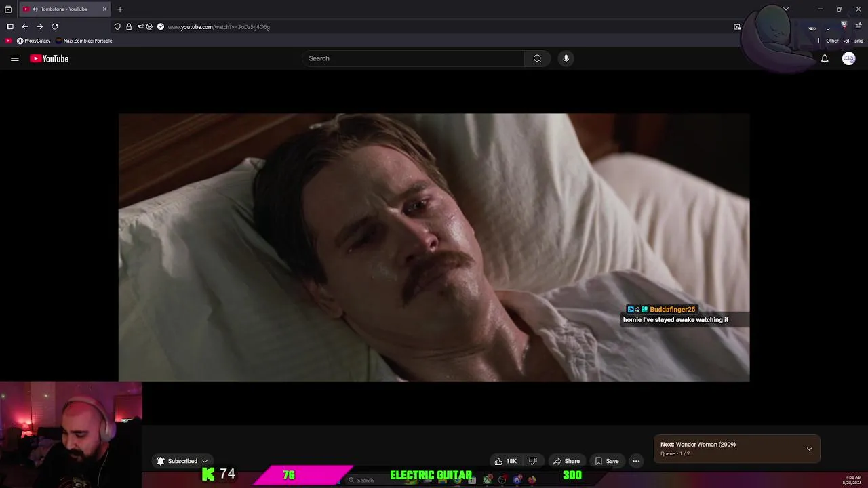Open the extension icon with red badge

(x=844, y=25)
